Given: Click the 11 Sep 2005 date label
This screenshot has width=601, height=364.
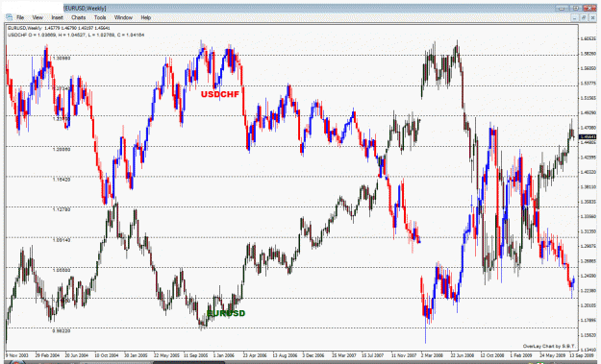Looking at the screenshot, I should pyautogui.click(x=196, y=355).
